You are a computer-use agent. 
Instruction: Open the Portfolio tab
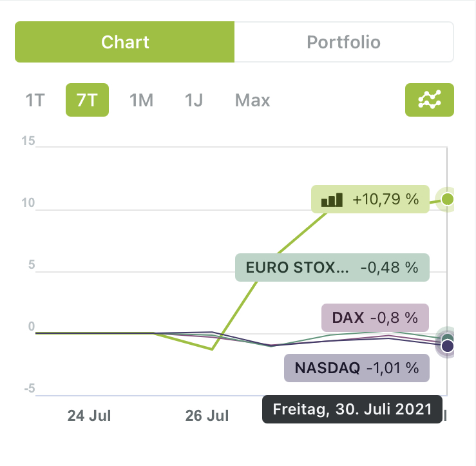[x=343, y=43]
